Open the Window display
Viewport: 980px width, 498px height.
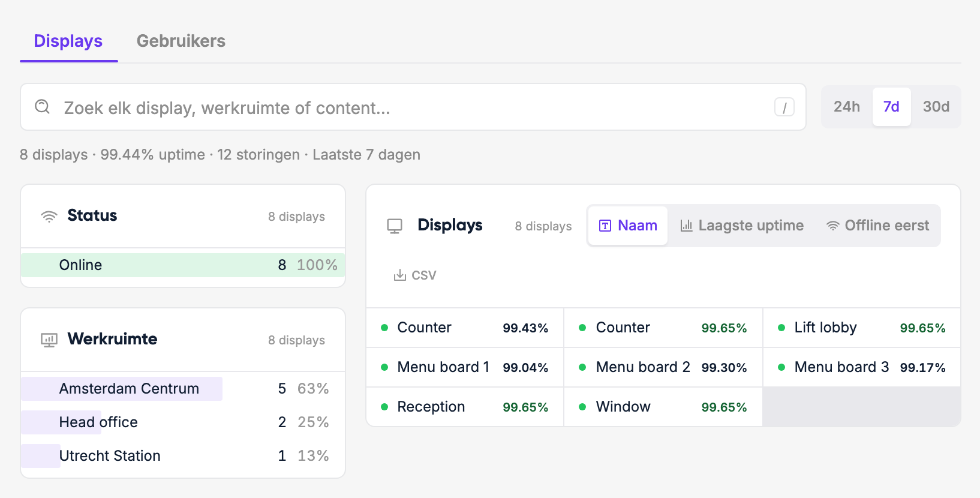click(663, 407)
